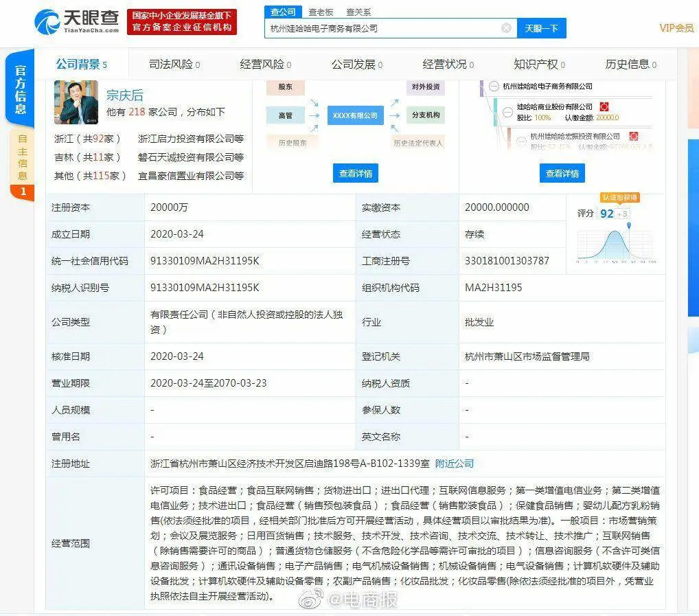Open VIP会员 link

click(x=676, y=28)
